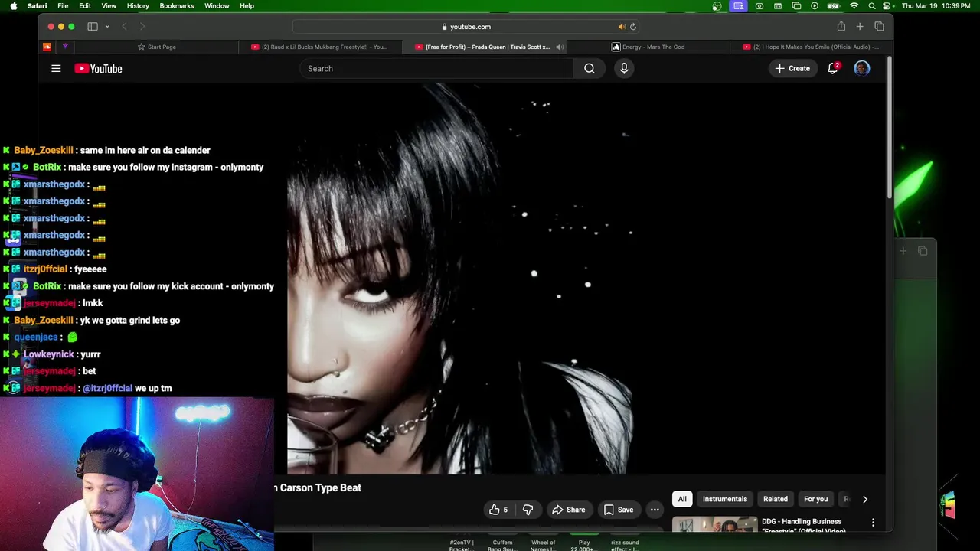980x551 pixels.
Task: Click the Carson Type Beat video title
Action: point(318,487)
